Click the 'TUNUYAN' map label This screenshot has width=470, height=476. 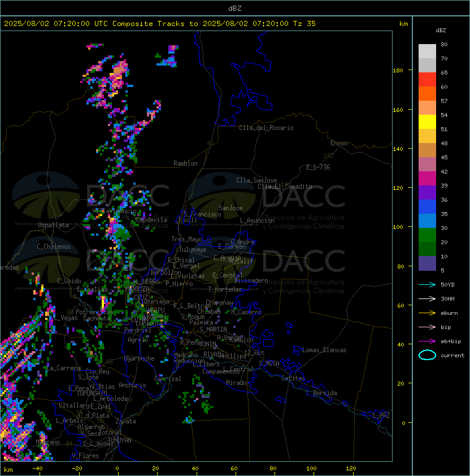pos(120,440)
